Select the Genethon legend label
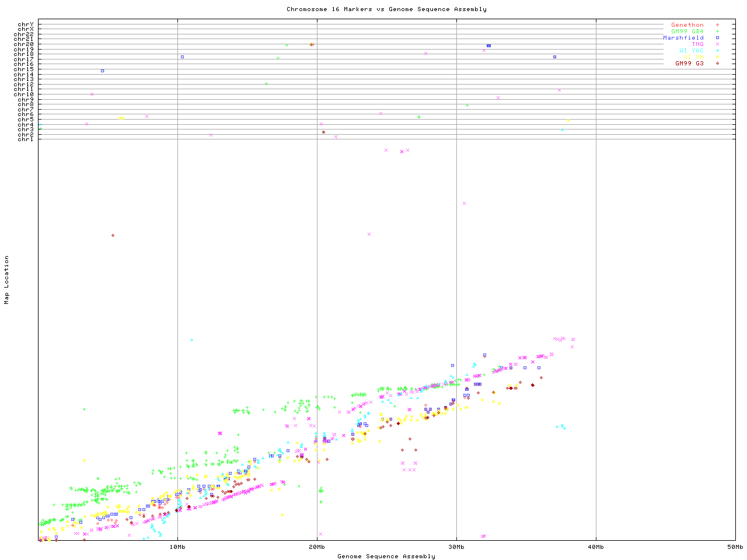The height and width of the screenshot is (560, 747). tap(687, 25)
